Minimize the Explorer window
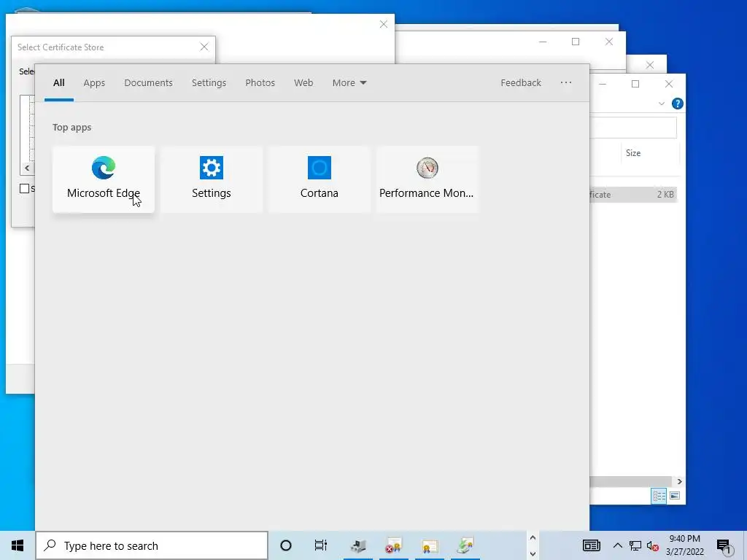This screenshot has width=747, height=560. [x=602, y=84]
